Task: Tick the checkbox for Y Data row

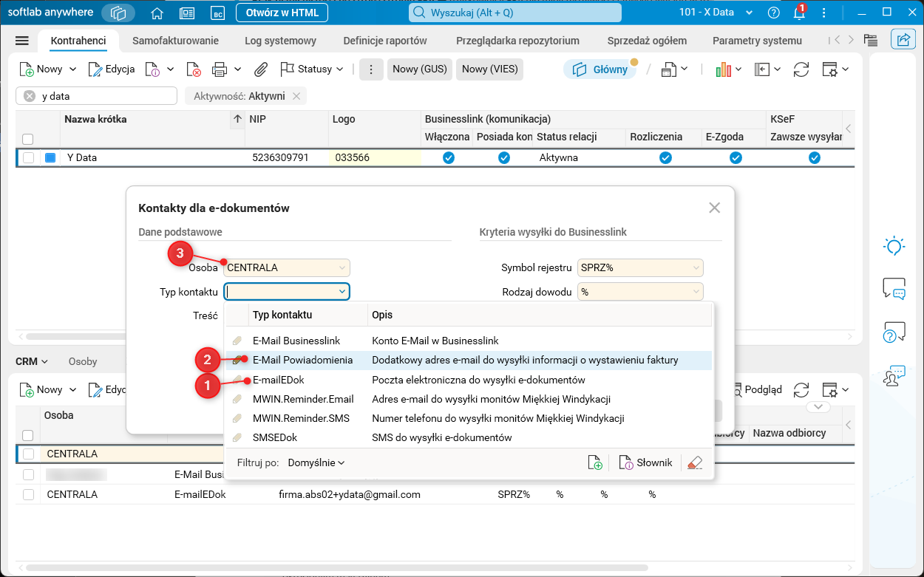Action: (x=28, y=157)
